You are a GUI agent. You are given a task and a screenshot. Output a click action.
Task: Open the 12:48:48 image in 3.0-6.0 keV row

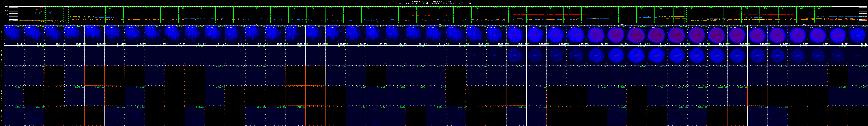[x=215, y=35]
